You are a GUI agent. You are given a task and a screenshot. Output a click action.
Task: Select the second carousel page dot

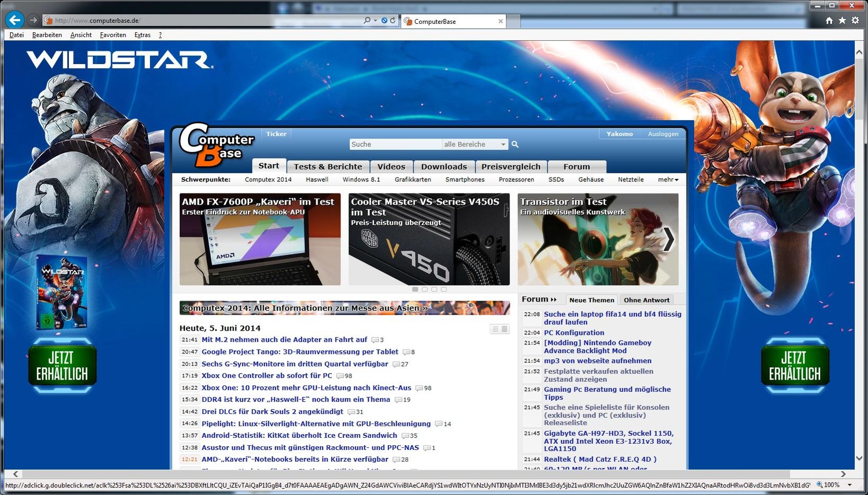[x=425, y=289]
